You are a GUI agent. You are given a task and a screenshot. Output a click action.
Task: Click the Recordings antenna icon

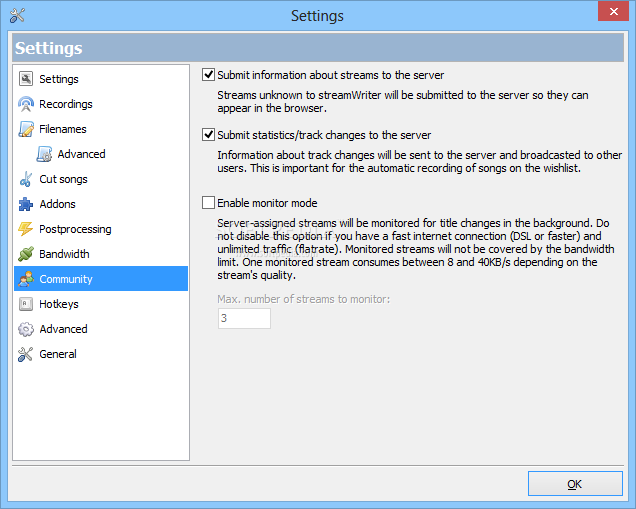point(26,104)
